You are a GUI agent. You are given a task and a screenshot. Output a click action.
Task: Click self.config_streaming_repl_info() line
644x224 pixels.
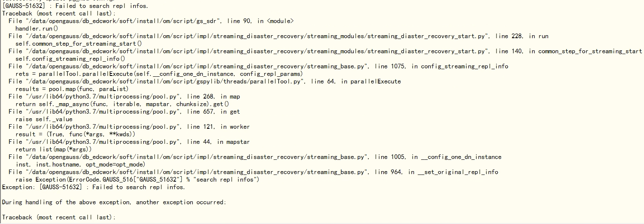70,59
